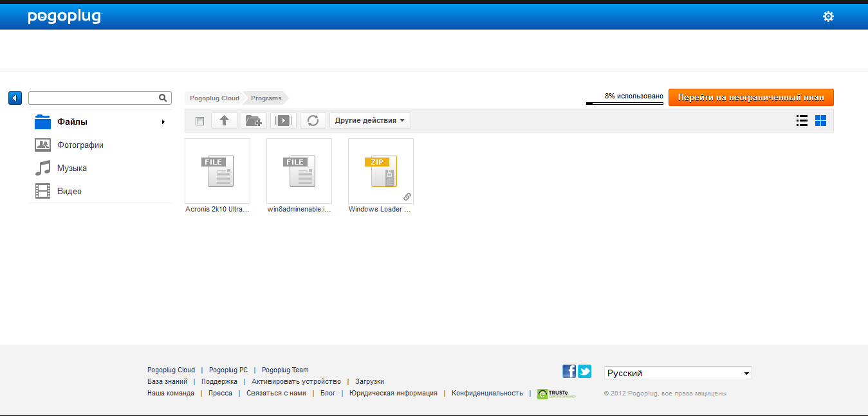Select the Windows Loader ZIP thumbnail
Image resolution: width=868 pixels, height=416 pixels.
381,171
